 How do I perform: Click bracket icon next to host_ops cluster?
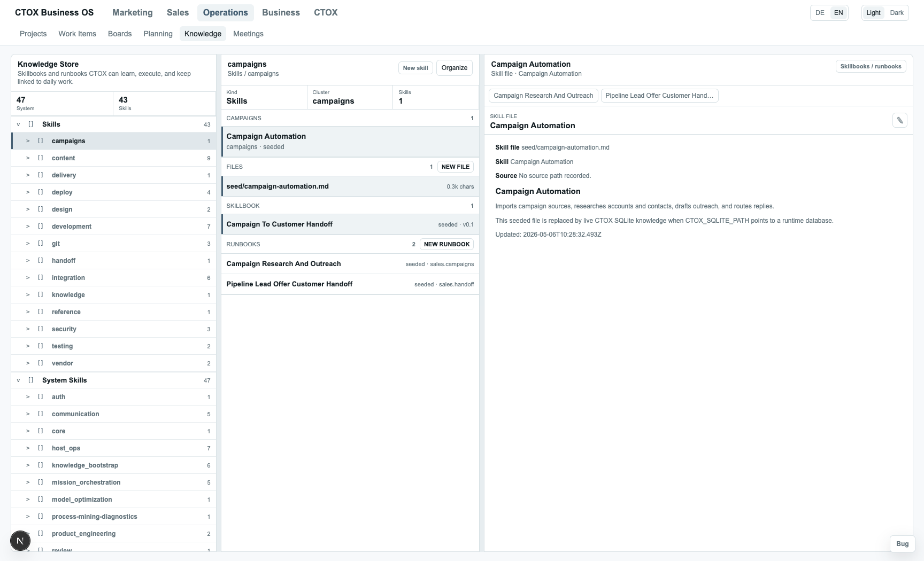click(x=40, y=448)
